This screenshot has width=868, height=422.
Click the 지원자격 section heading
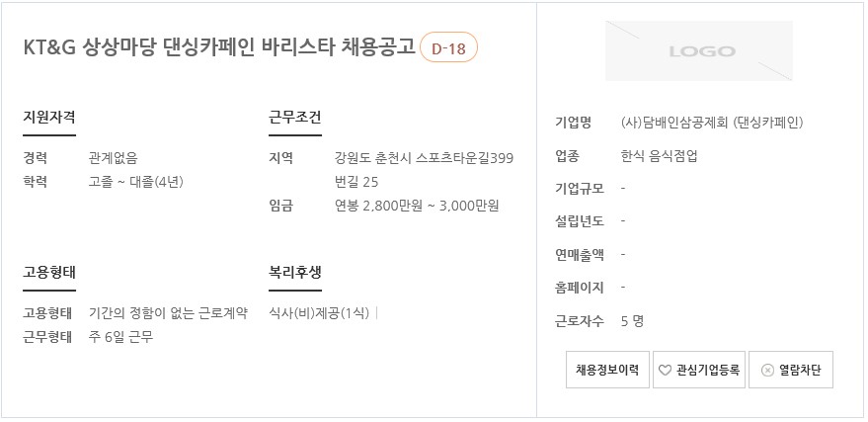(x=49, y=118)
